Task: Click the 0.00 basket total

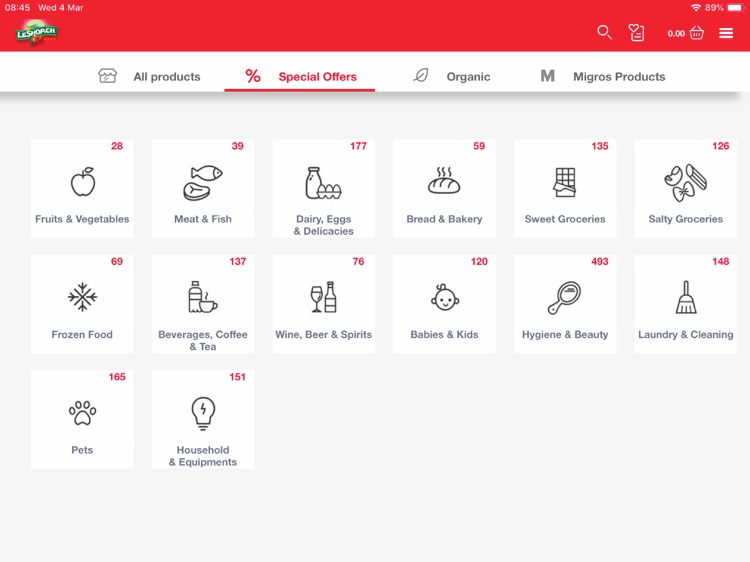Action: 676,33
